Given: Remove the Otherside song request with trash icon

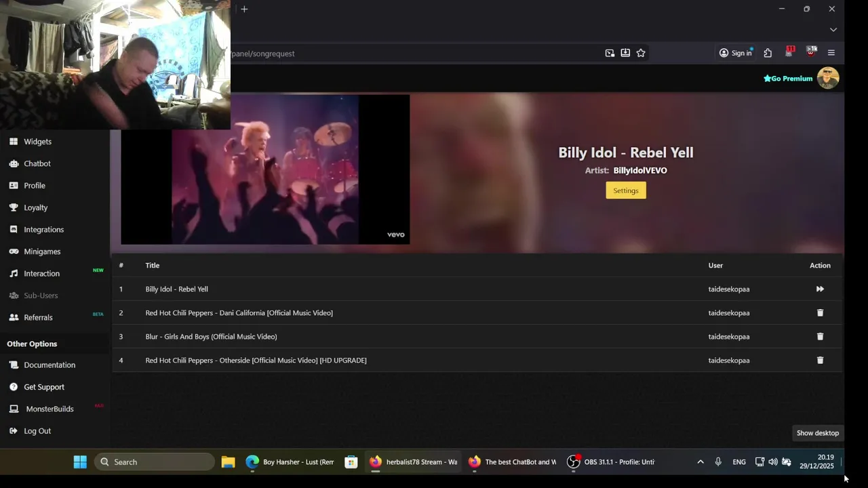Looking at the screenshot, I should 820,360.
